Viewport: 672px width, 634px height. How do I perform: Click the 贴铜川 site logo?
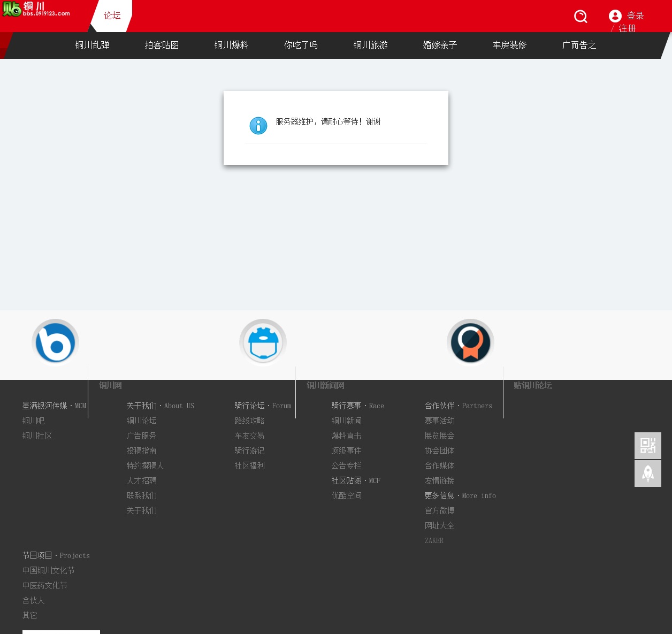point(36,10)
